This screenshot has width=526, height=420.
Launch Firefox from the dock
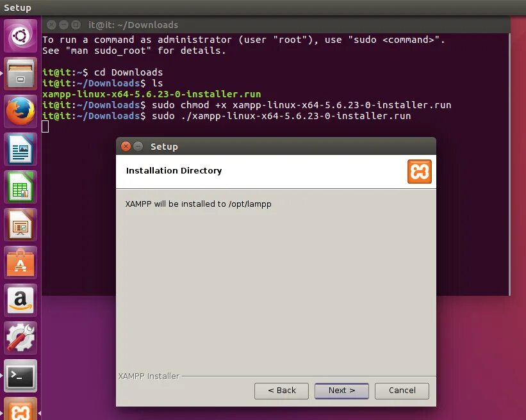[21, 111]
